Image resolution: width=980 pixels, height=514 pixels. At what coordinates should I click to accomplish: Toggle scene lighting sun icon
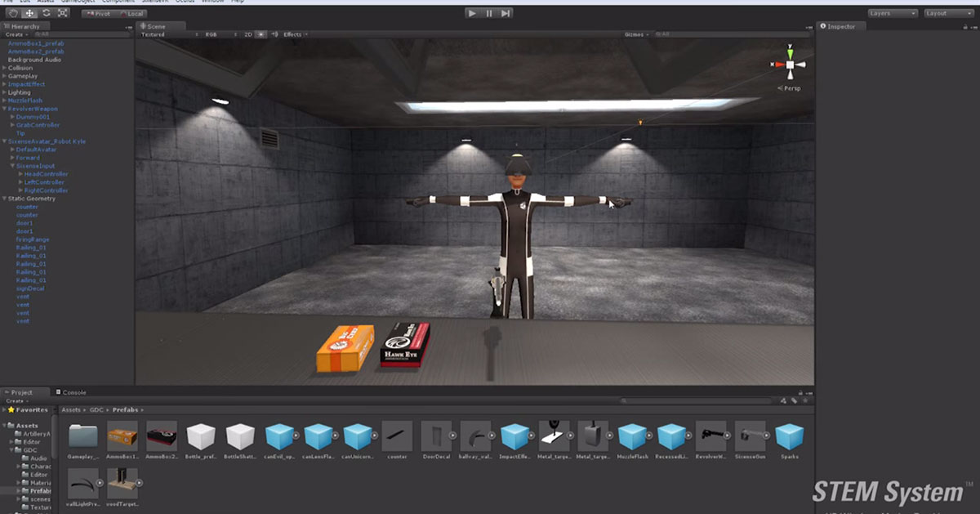pyautogui.click(x=261, y=35)
